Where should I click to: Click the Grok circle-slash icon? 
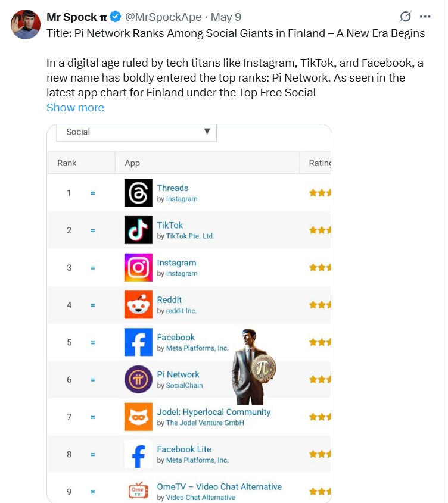click(x=405, y=17)
